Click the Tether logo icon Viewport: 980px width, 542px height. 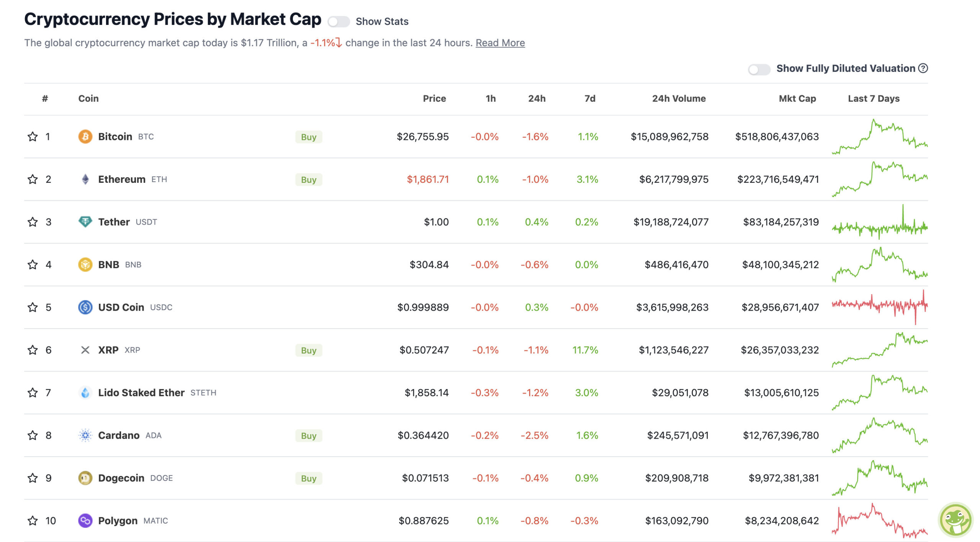pyautogui.click(x=85, y=222)
